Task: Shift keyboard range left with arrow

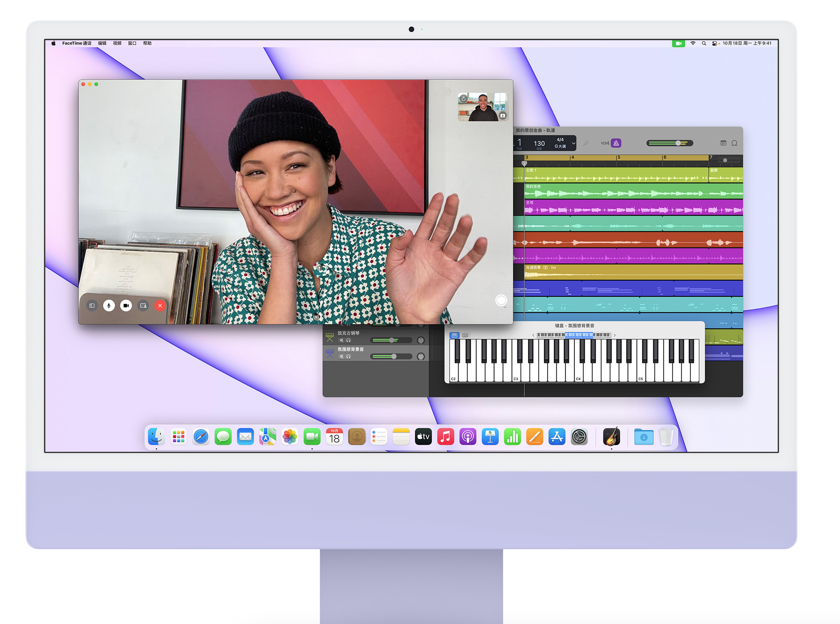Action: (x=533, y=335)
